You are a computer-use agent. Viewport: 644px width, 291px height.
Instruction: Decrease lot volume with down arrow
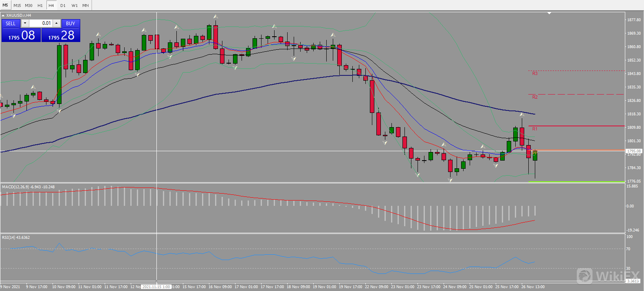(25, 23)
